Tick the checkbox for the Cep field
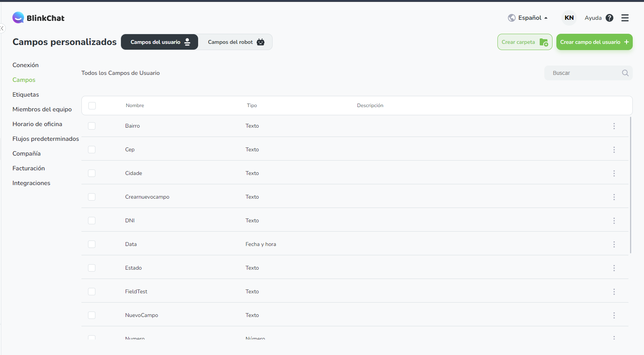Viewport: 644px width, 355px height. (x=92, y=150)
